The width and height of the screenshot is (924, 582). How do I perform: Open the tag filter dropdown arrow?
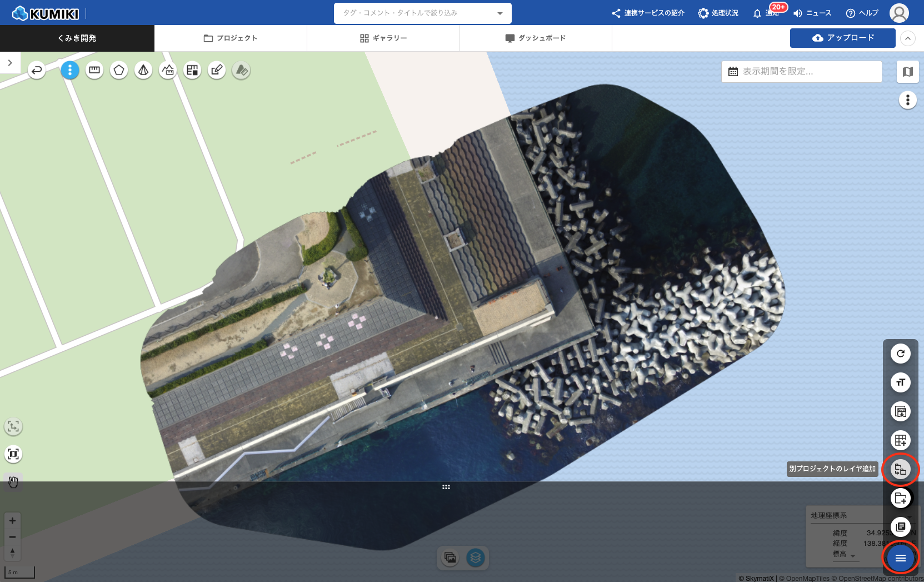[500, 13]
